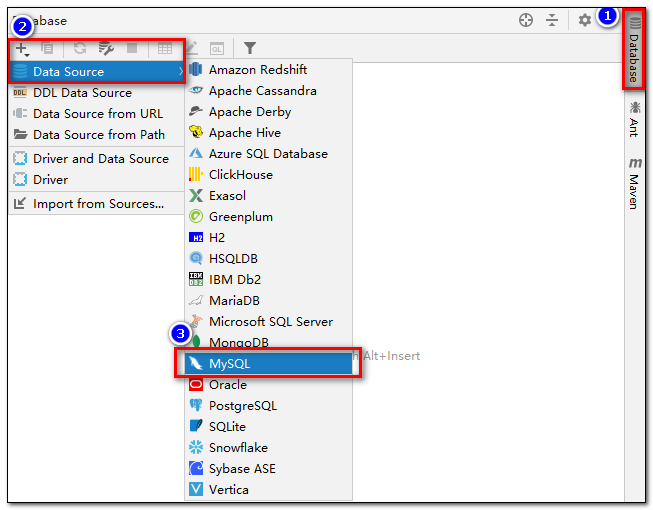This screenshot has height=510, width=653.
Task: Click the IBM Db2 logo icon
Action: click(x=196, y=279)
